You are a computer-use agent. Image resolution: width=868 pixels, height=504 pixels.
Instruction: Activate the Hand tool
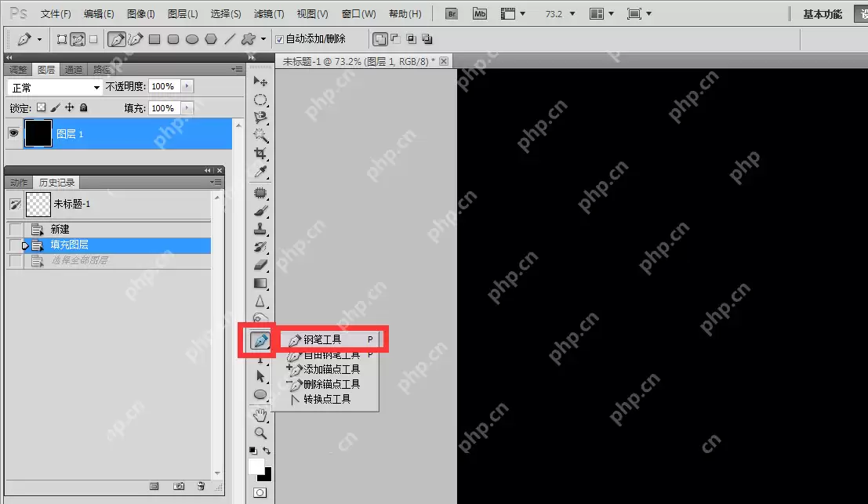[x=260, y=414]
